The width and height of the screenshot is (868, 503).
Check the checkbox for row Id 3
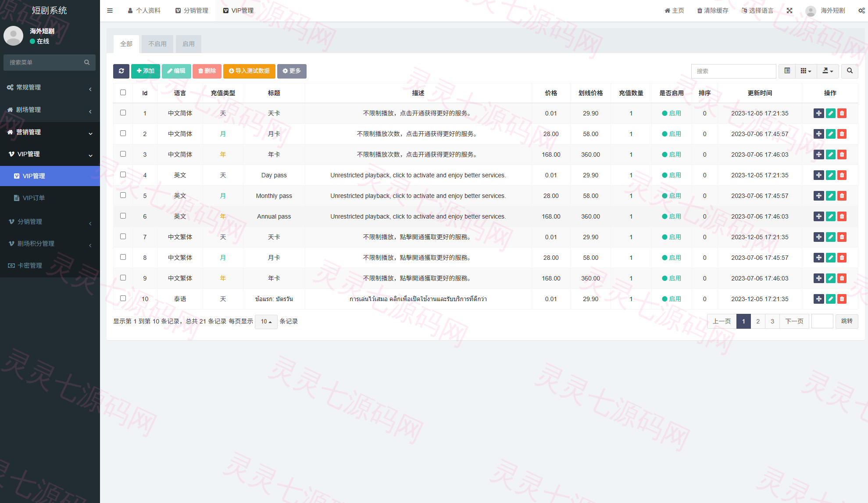point(123,154)
